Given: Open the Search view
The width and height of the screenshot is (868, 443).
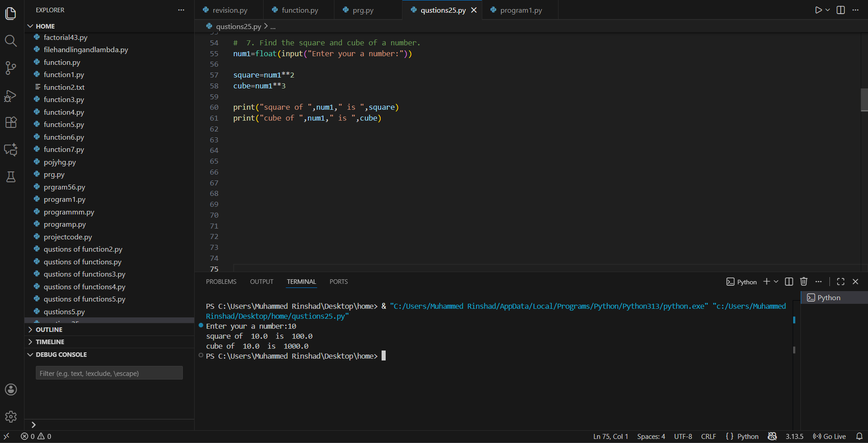Looking at the screenshot, I should pos(10,41).
